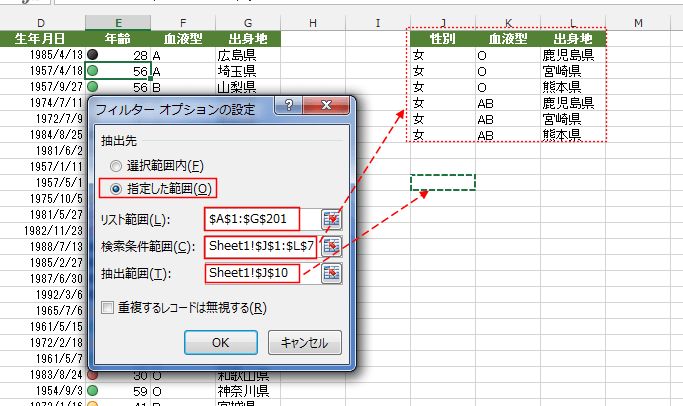Select the cell with 1957/9/27
The image size is (683, 406).
click(42, 87)
